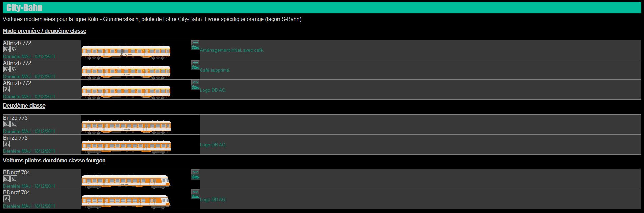Click the IVb epoch icon in the 'Aménagement initial, avec café' row

(6, 49)
